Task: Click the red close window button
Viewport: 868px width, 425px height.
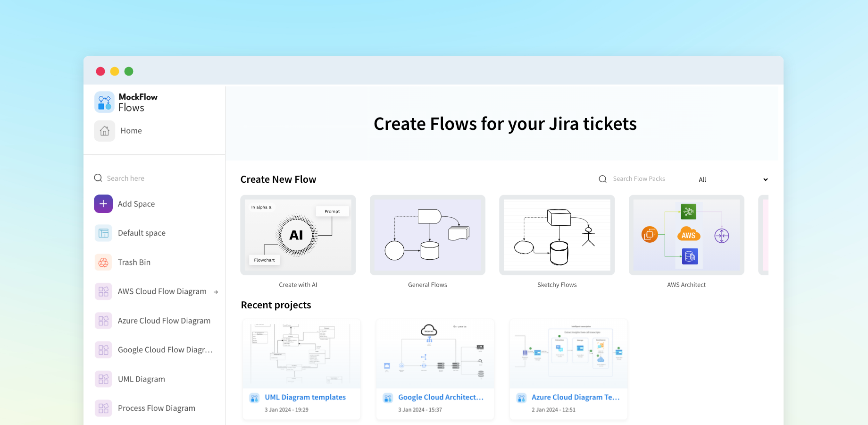Action: click(100, 71)
